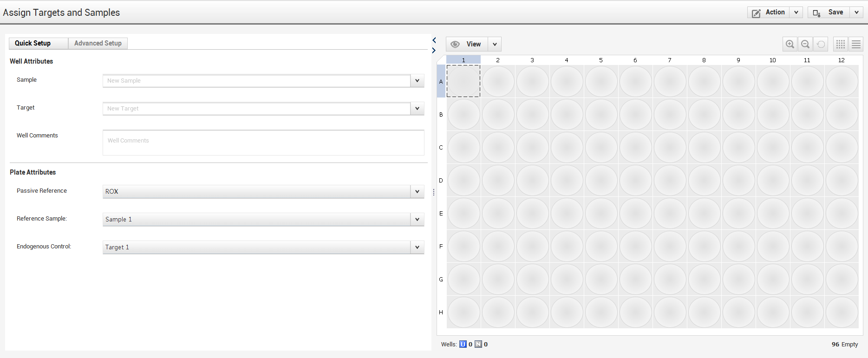Screen dimensions: 868x358
Task: Zoom out of the plate layout
Action: coord(805,44)
